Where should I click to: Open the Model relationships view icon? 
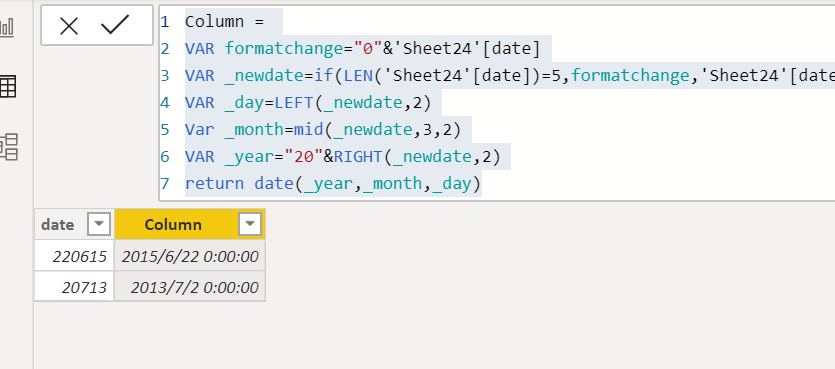pos(9,147)
